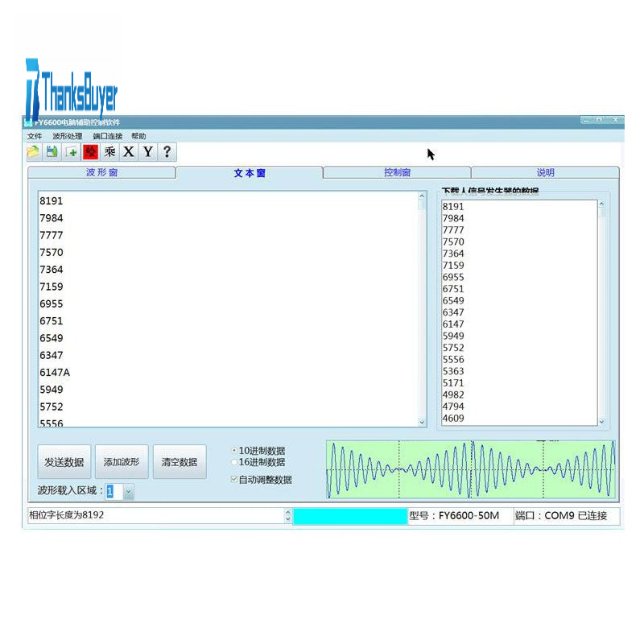Select the 10进制数据 radio button
Screen dimensions: 644x644
click(234, 451)
